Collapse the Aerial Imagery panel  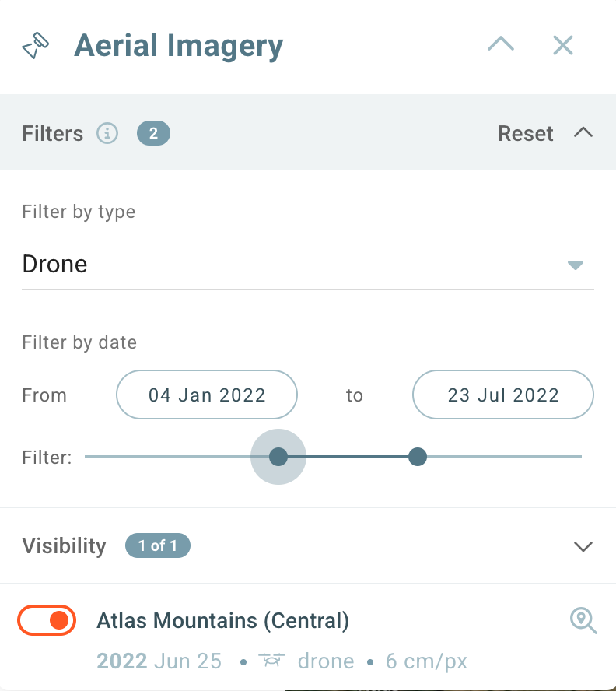click(501, 44)
